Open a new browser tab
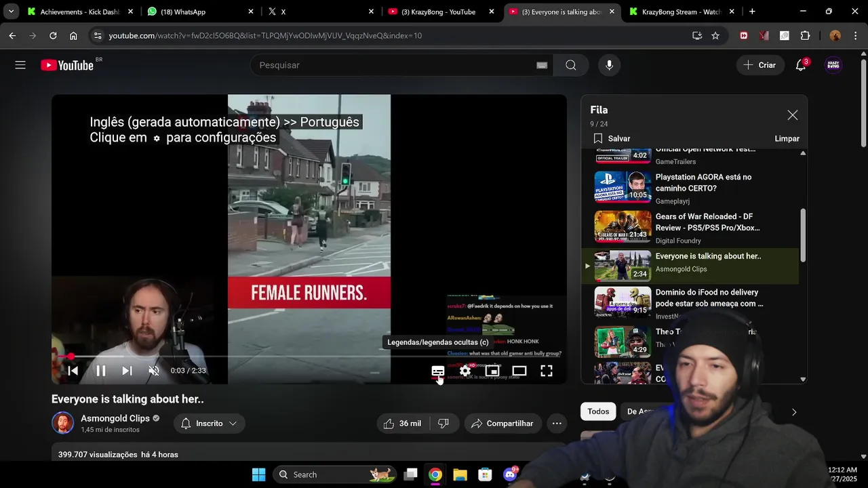Screen dimensions: 868x488 click(x=752, y=12)
